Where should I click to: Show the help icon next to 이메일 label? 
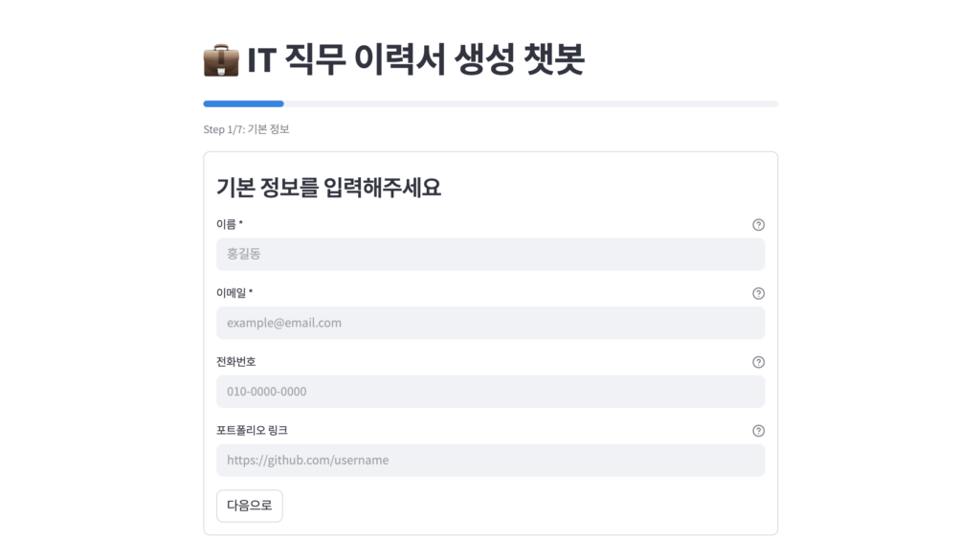click(758, 294)
